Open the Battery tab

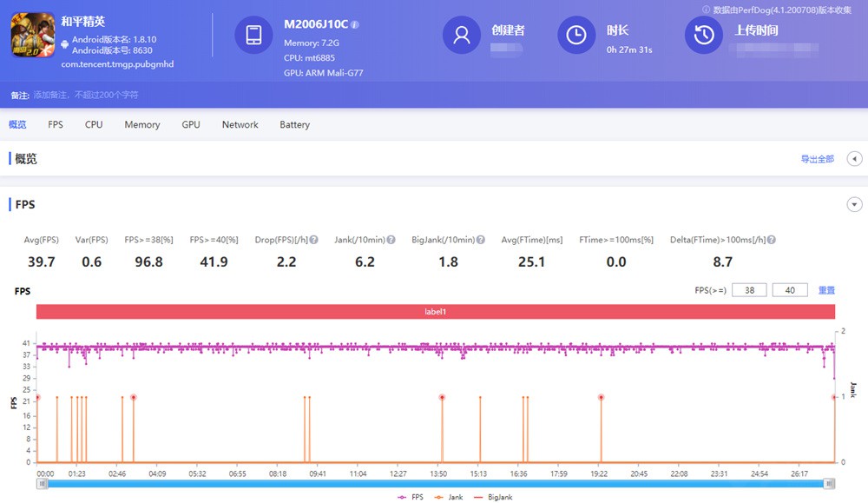(294, 124)
